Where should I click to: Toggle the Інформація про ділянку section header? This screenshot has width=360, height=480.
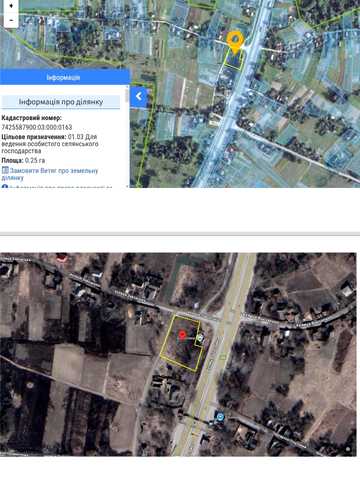click(61, 102)
